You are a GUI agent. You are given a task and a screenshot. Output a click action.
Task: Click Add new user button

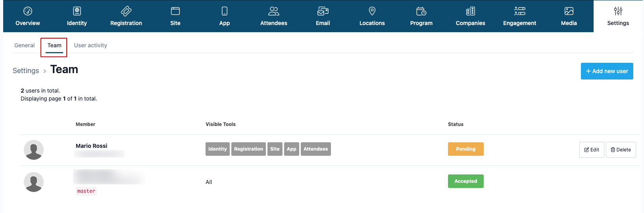607,71
